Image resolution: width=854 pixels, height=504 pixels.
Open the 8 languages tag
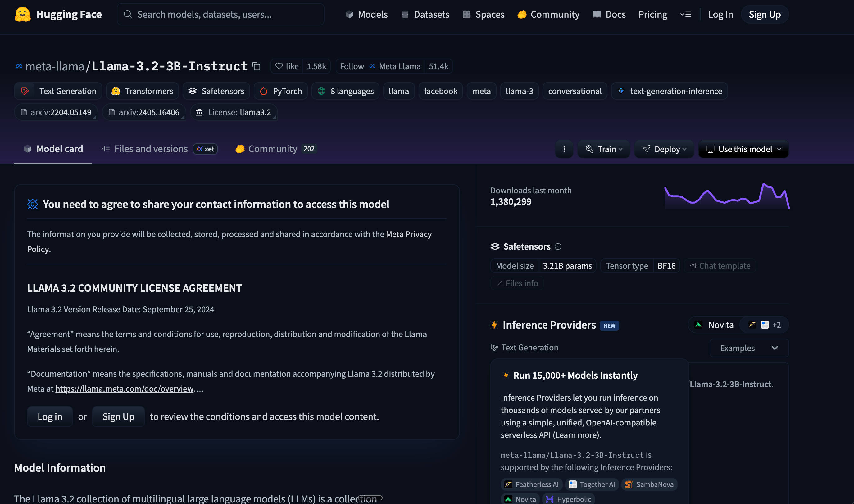(345, 91)
